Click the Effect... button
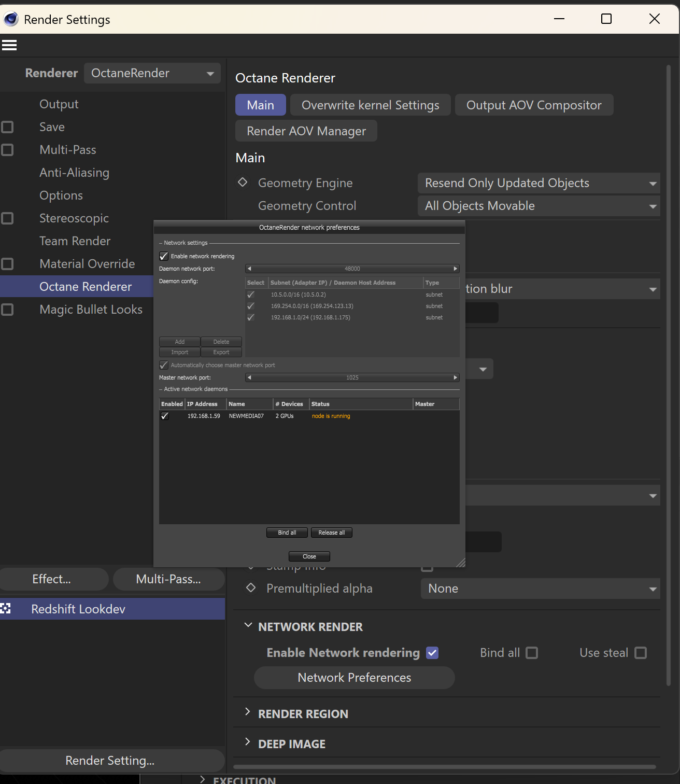This screenshot has height=784, width=680. [x=54, y=579]
